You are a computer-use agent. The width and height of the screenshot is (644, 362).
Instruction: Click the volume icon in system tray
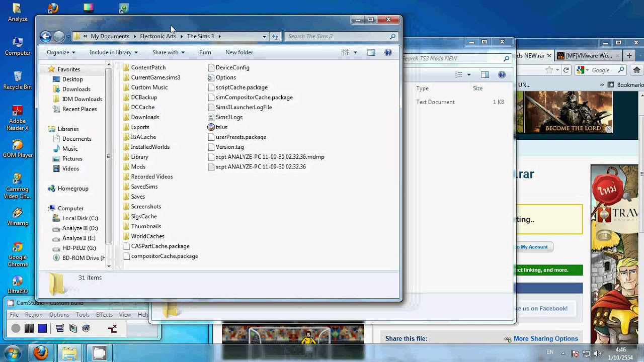click(x=597, y=353)
